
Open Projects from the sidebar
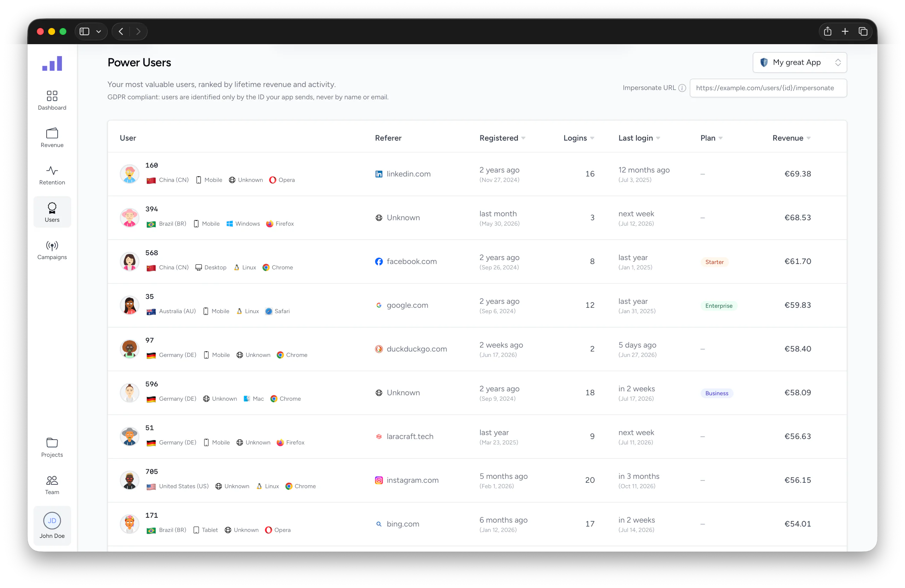52,447
